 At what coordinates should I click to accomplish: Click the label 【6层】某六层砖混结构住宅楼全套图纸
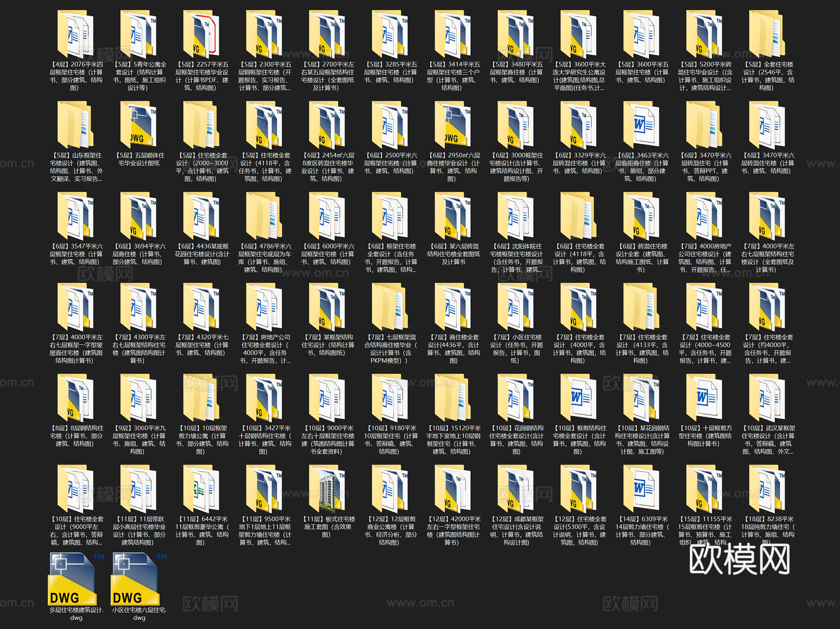(454, 254)
